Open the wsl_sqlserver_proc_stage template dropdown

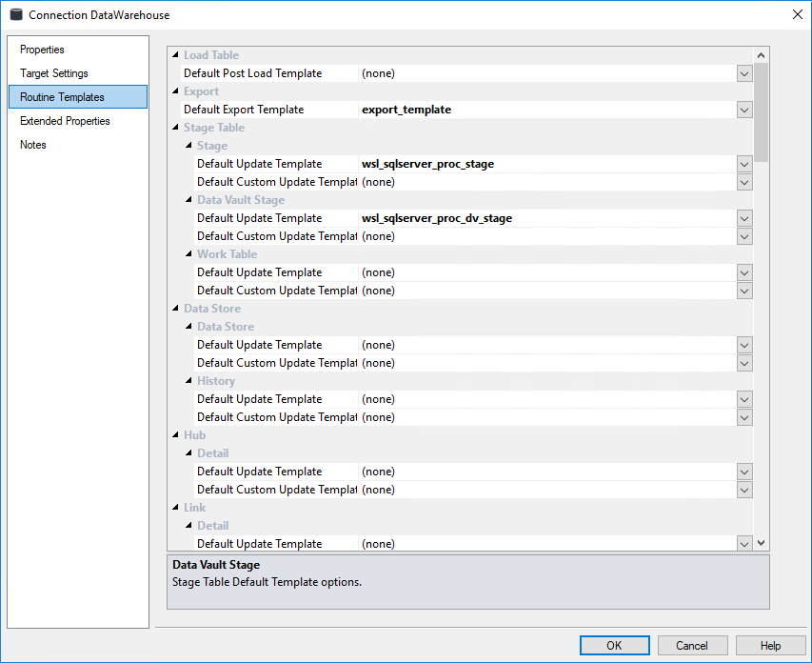[x=744, y=164]
